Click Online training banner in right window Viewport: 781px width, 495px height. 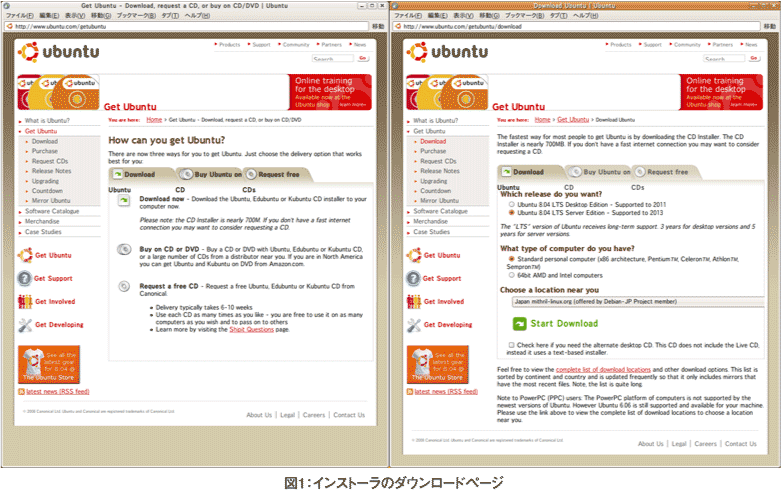click(x=721, y=93)
